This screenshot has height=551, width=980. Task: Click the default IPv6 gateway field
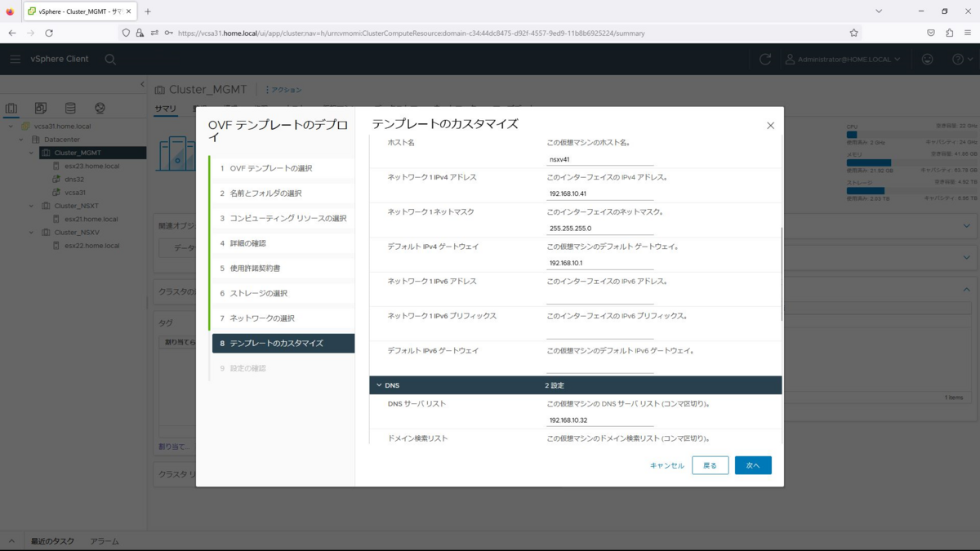(x=599, y=367)
